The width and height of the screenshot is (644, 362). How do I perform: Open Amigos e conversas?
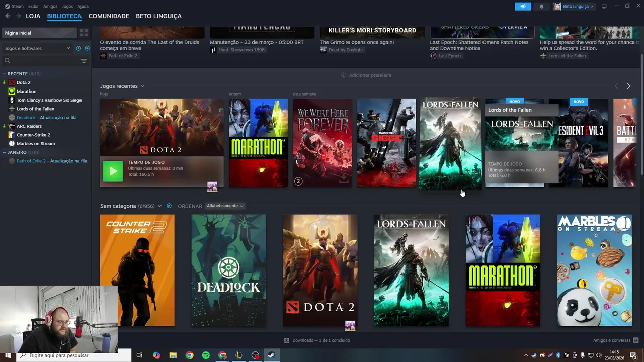615,340
